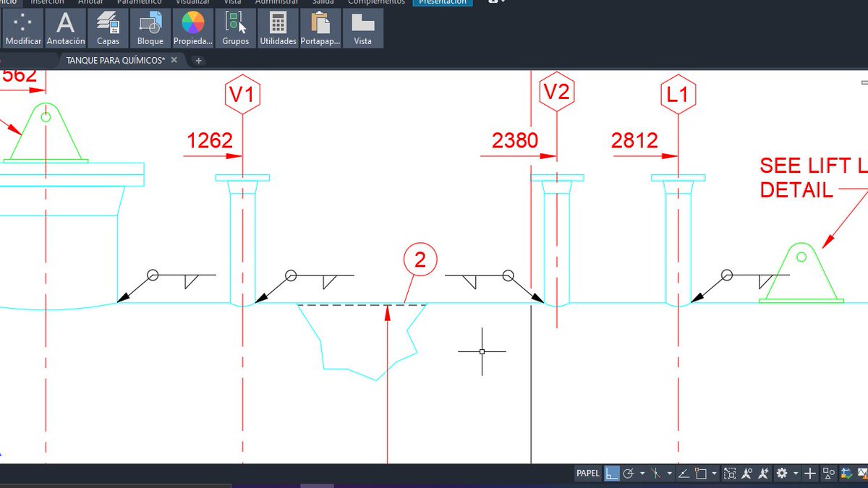The image size is (868, 488).
Task: Toggle isometric drafting mode
Action: pos(655,473)
